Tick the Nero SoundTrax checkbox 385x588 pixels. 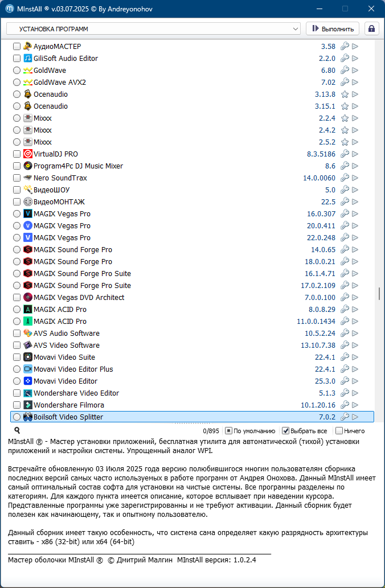pyautogui.click(x=17, y=178)
